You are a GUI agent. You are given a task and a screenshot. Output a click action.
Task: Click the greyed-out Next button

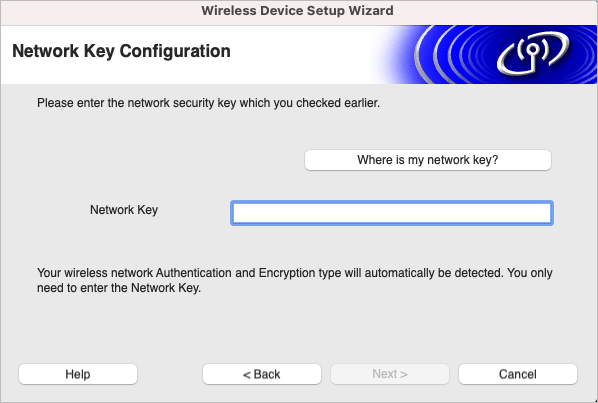click(x=390, y=374)
